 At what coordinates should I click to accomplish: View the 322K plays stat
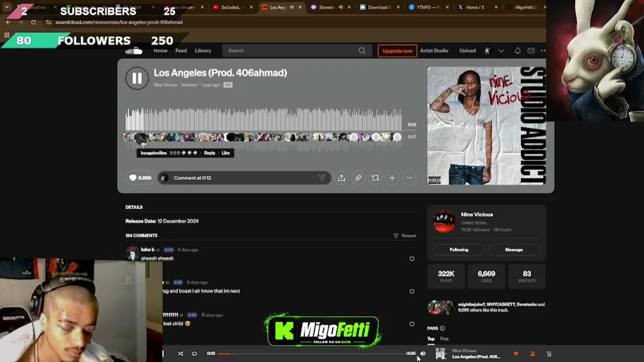pyautogui.click(x=446, y=276)
